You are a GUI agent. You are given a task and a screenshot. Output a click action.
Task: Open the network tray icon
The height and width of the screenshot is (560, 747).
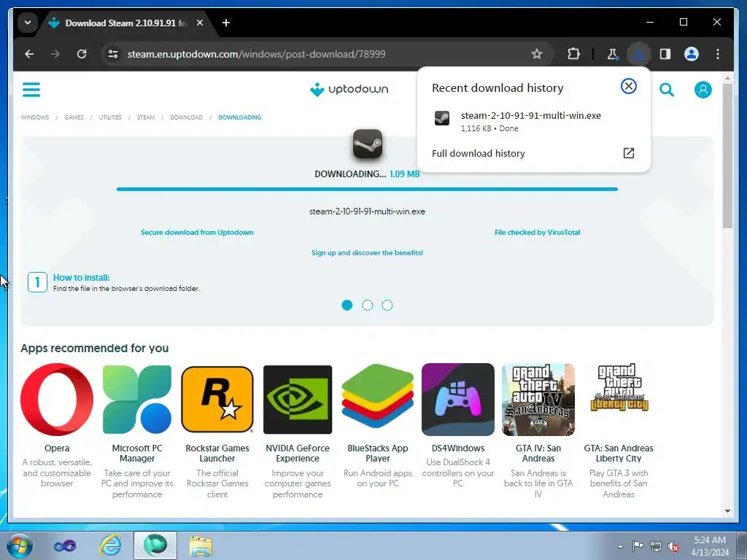click(656, 547)
